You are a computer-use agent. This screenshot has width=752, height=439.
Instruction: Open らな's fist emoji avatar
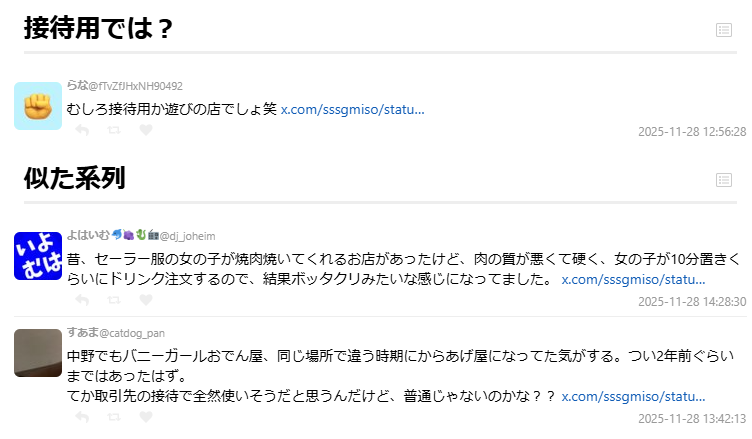click(38, 106)
